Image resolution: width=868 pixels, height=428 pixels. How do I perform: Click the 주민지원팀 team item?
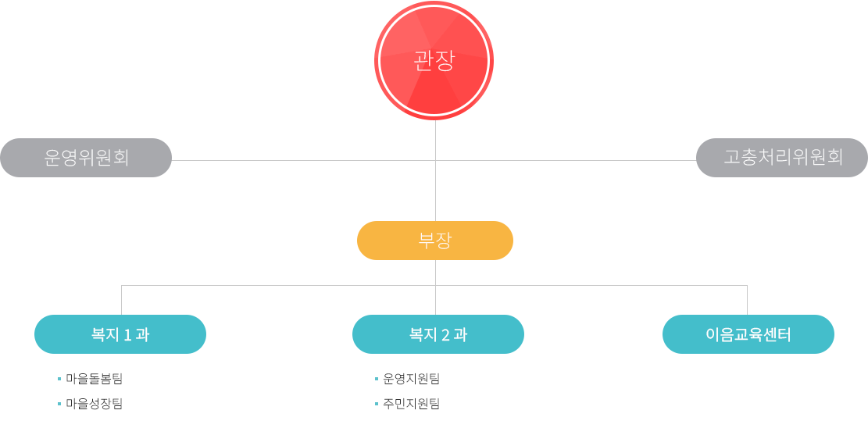(411, 404)
